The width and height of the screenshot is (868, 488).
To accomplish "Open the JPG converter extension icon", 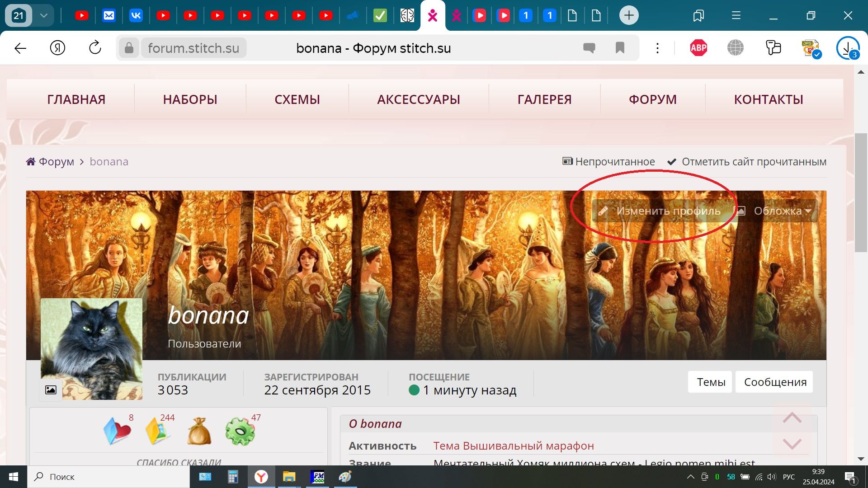I will [811, 49].
